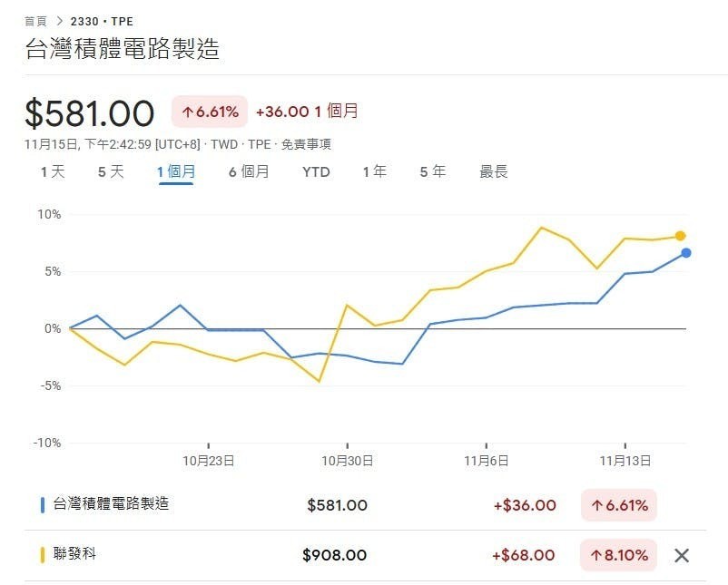Click the breadcrumb chevron after 首頁
The image size is (728, 585).
pos(59,22)
